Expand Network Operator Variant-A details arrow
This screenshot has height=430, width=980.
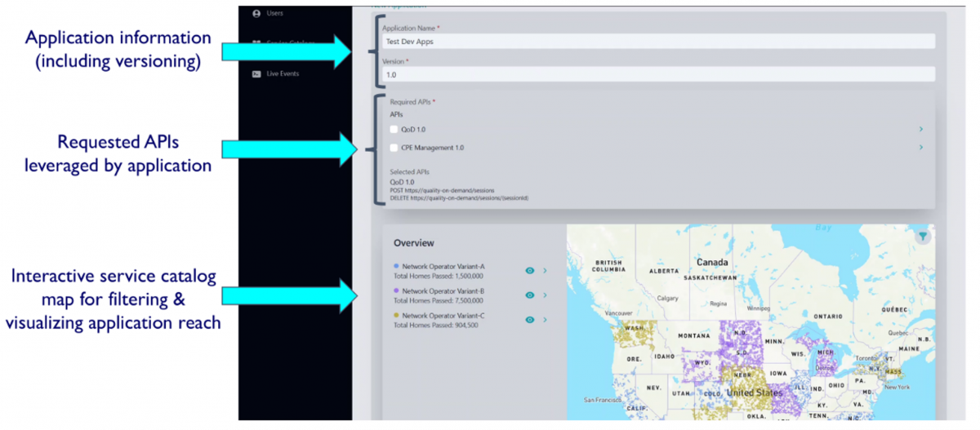click(x=545, y=271)
